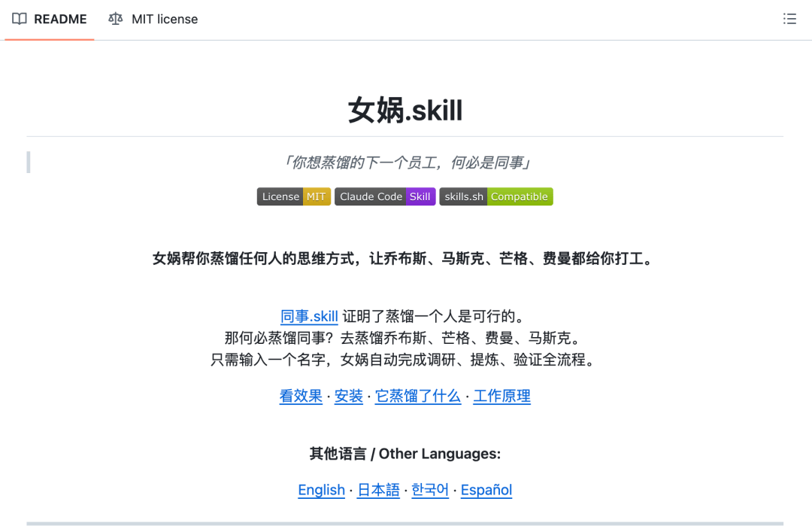Click the italic quote about 蒸馏的下一个员工
812x526 pixels.
[x=404, y=163]
